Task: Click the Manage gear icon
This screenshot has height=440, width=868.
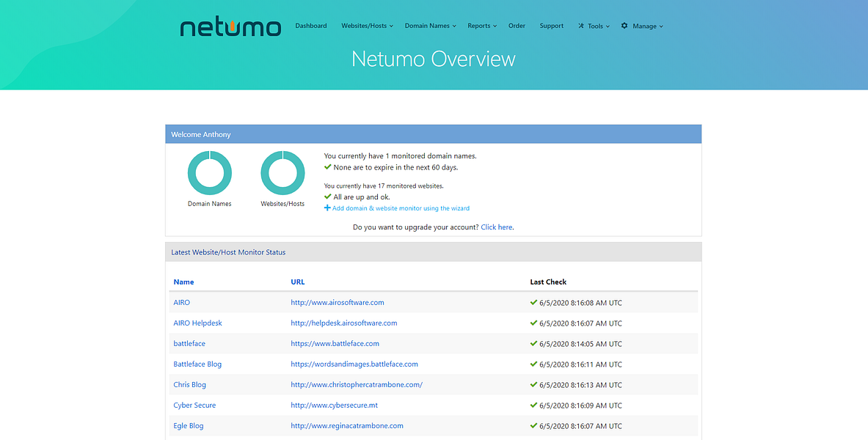Action: coord(624,26)
